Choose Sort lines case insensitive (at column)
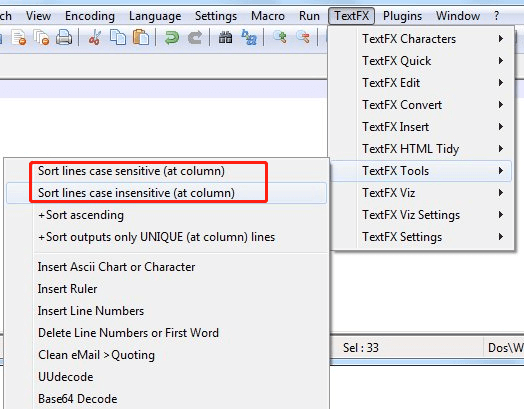 pyautogui.click(x=166, y=193)
